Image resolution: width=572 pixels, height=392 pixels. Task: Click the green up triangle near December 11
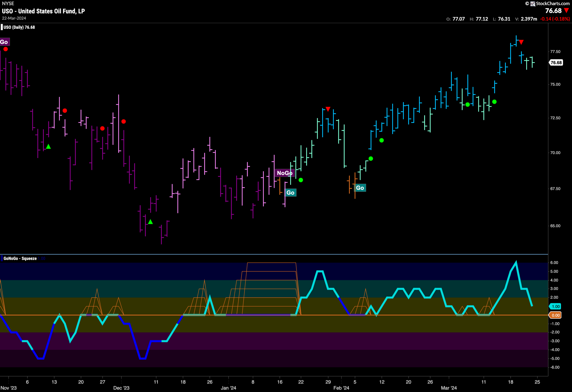[150, 222]
